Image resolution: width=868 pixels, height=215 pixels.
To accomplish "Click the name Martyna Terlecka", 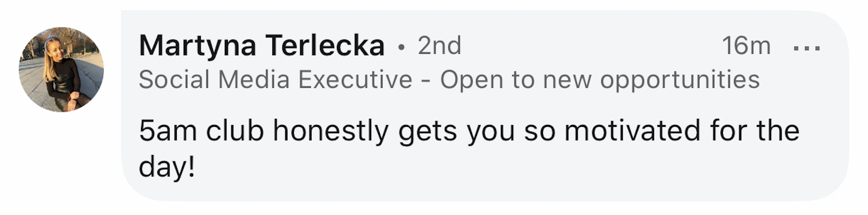I will point(261,46).
